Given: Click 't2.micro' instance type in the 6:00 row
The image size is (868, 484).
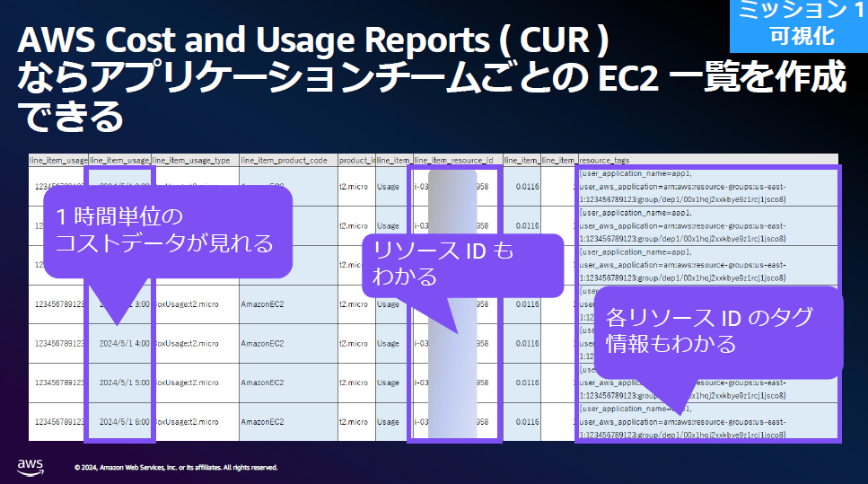Looking at the screenshot, I should [x=354, y=422].
